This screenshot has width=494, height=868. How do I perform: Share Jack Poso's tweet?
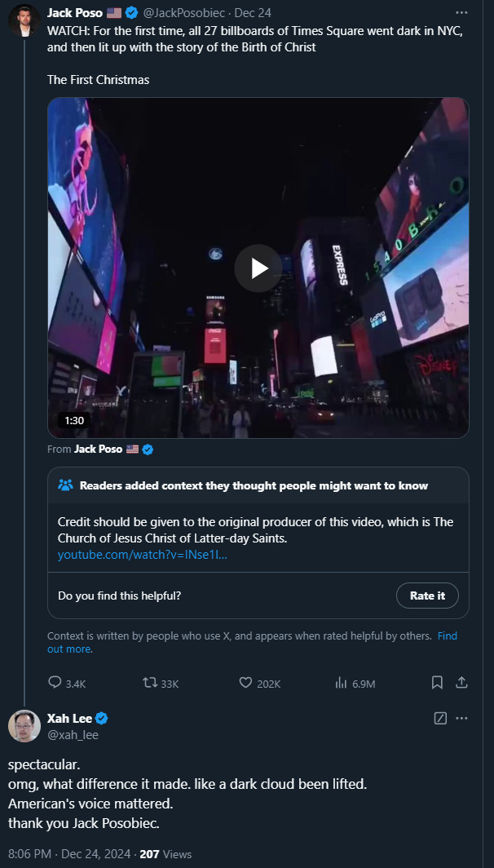[461, 682]
